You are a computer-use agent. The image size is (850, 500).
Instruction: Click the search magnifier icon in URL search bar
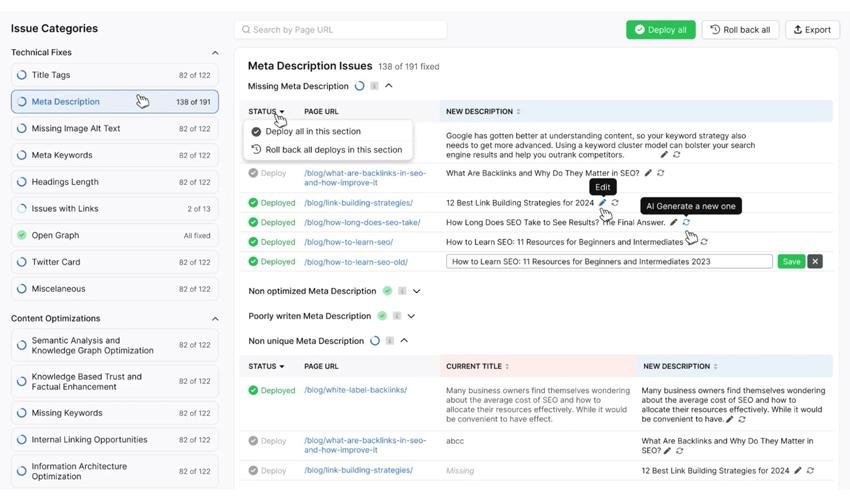tap(245, 30)
